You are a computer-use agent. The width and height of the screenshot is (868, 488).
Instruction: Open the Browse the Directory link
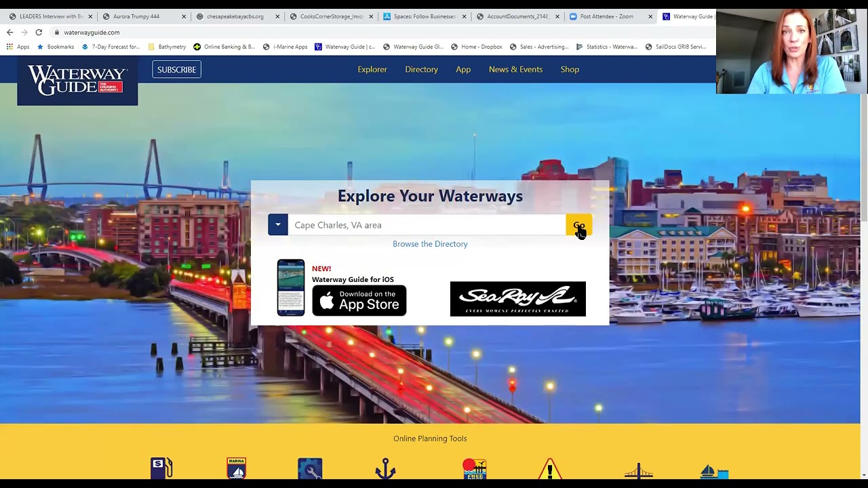click(430, 244)
